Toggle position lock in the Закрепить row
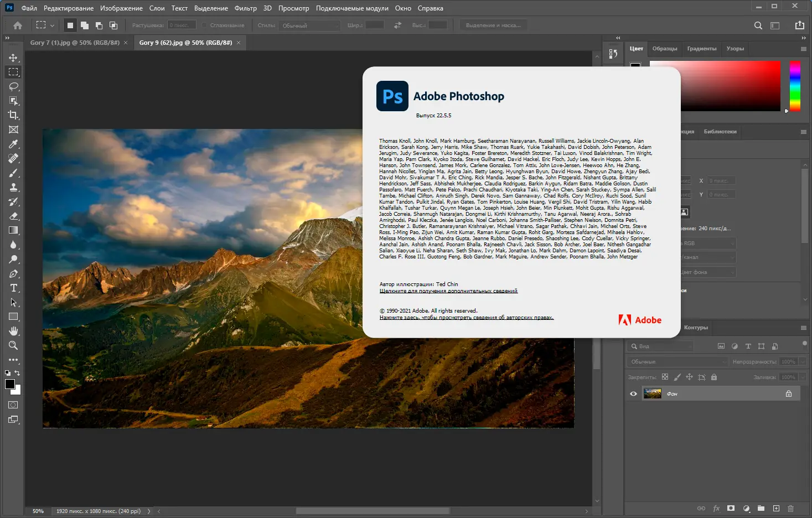Screen dimensions: 812x518 click(x=689, y=377)
